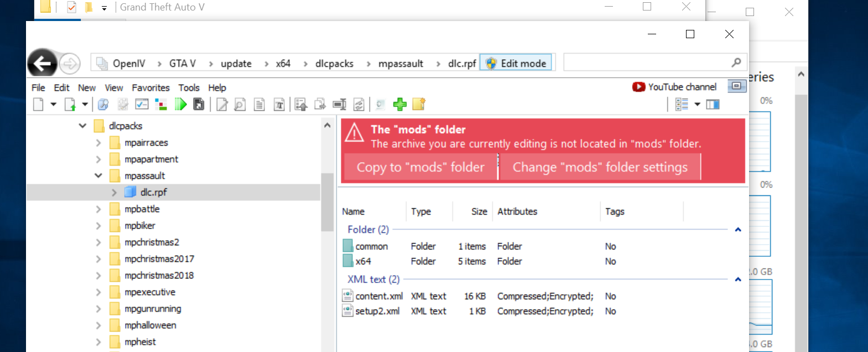Toggle Edit mode button
868x352 pixels.
pos(516,63)
